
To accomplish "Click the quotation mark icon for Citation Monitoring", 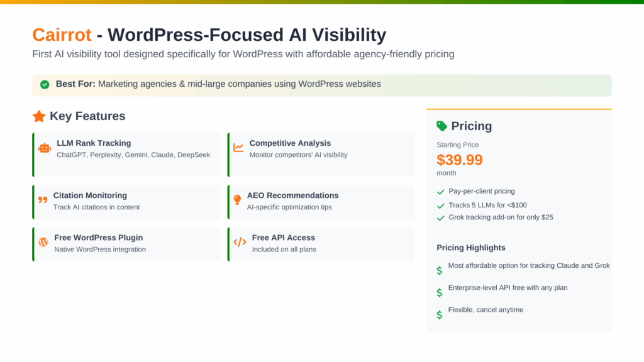I will click(43, 200).
